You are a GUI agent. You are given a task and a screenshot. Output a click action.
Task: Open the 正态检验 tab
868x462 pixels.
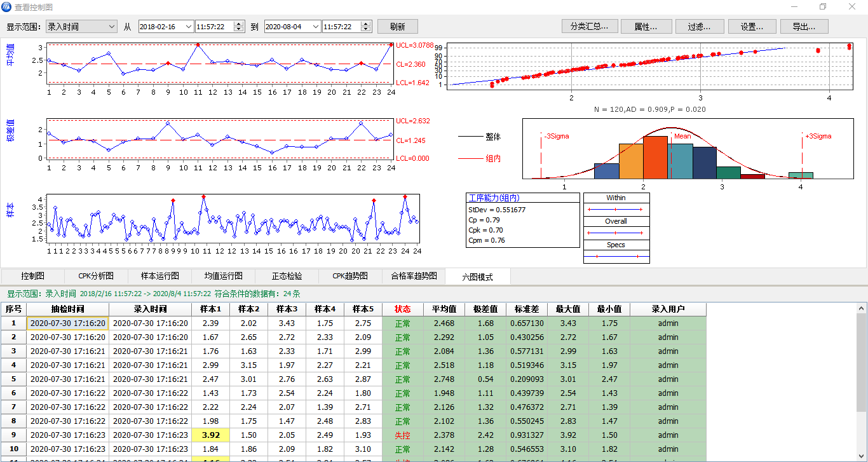[287, 276]
